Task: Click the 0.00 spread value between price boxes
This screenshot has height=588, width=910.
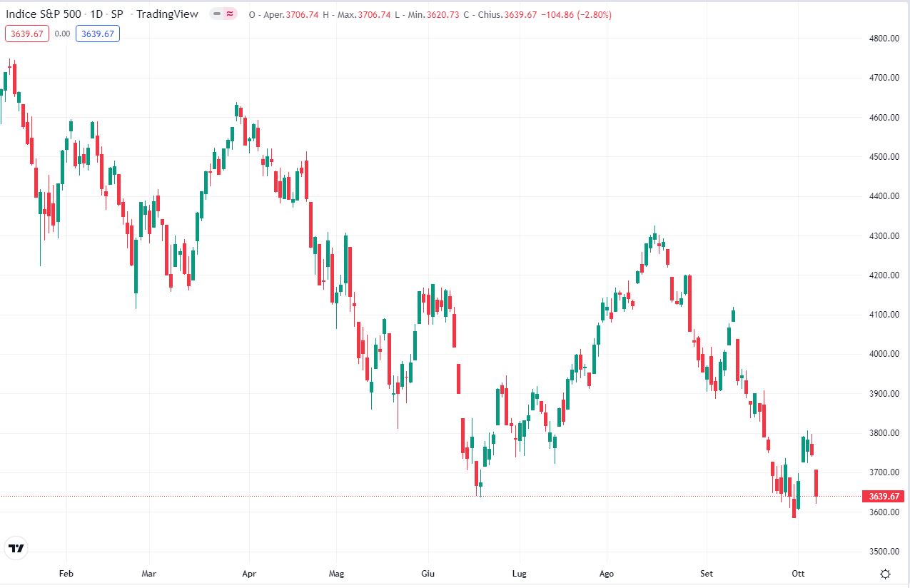Action: (62, 34)
